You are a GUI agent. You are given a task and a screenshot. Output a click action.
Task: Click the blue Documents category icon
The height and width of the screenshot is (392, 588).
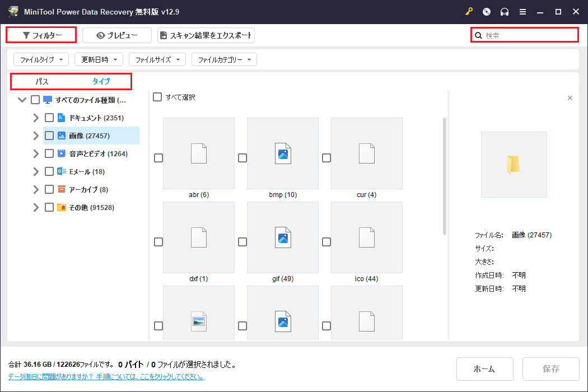click(62, 118)
